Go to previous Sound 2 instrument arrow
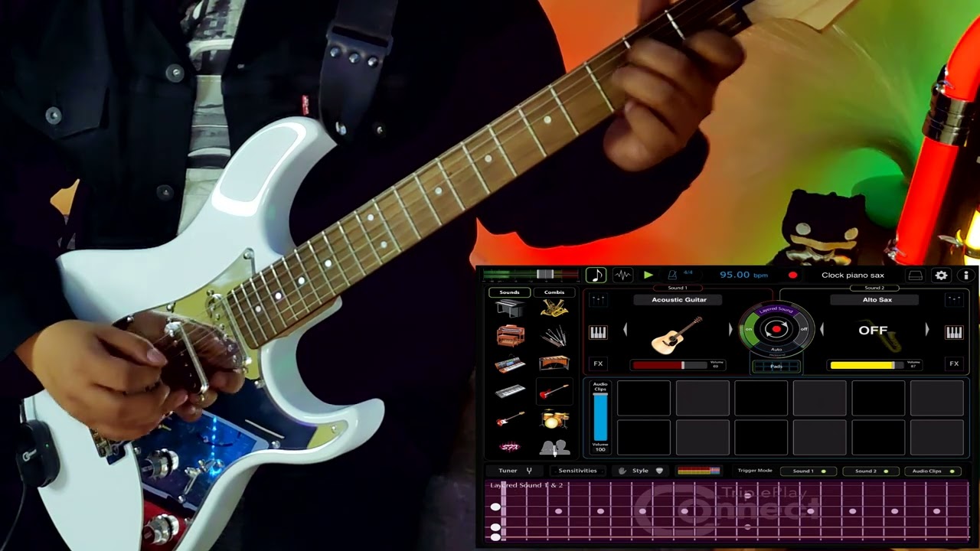980x551 pixels. tap(822, 330)
